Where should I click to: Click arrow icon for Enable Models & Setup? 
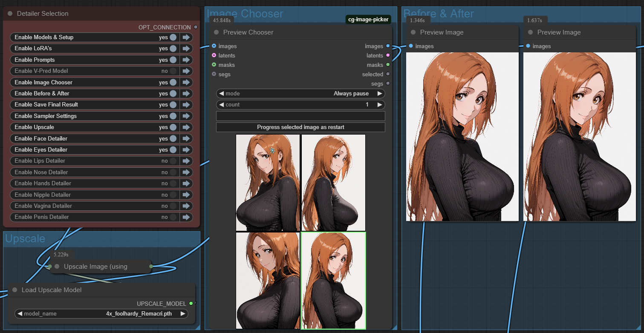(x=186, y=37)
